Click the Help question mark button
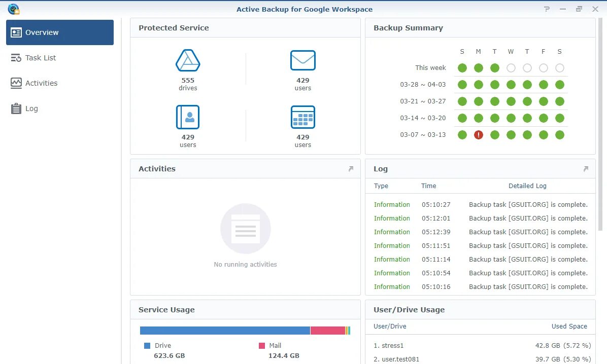This screenshot has width=607, height=364. (547, 9)
